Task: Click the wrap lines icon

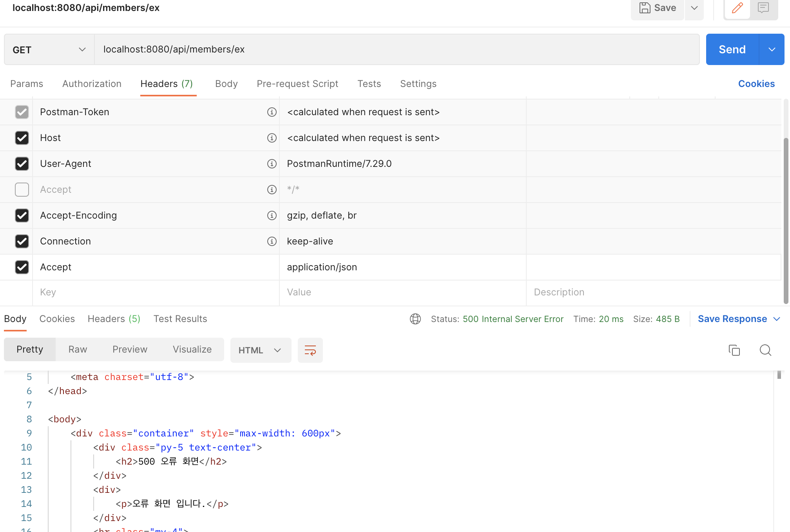Action: click(310, 350)
